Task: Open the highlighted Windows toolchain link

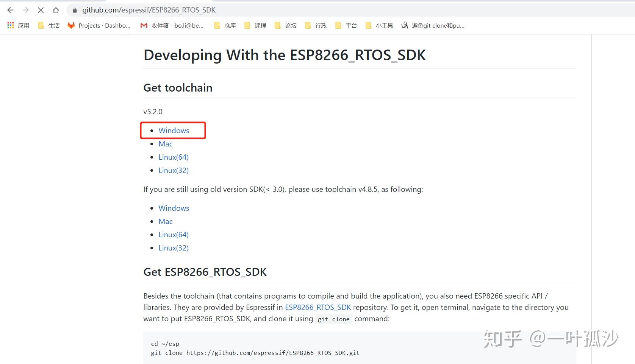Action: (174, 130)
